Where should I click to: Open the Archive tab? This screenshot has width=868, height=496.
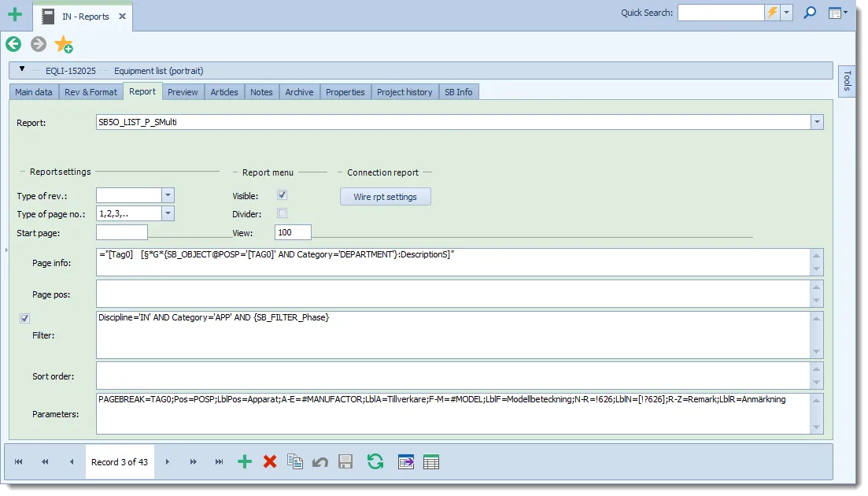[x=300, y=92]
